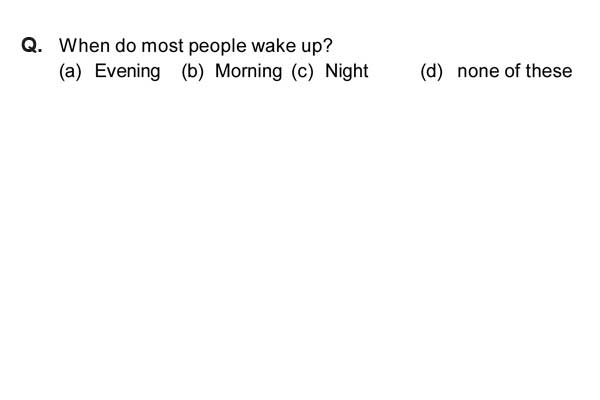Click 'up?' at the question's end

coord(317,46)
